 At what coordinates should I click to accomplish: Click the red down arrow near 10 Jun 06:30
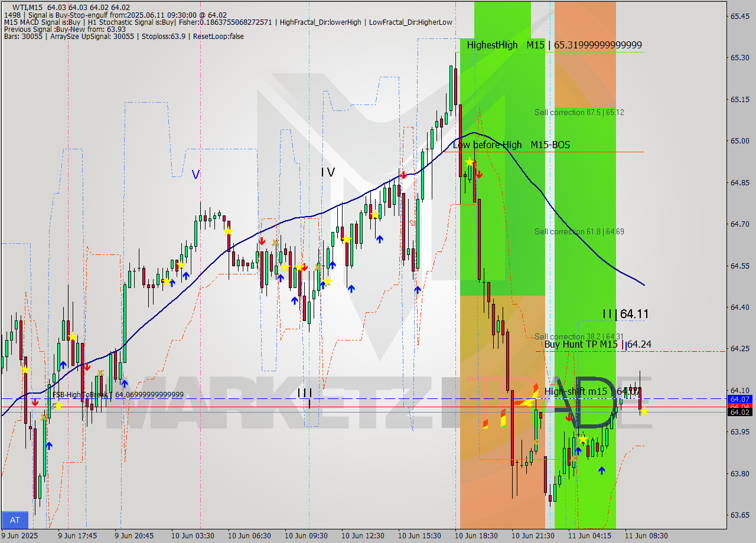[262, 241]
